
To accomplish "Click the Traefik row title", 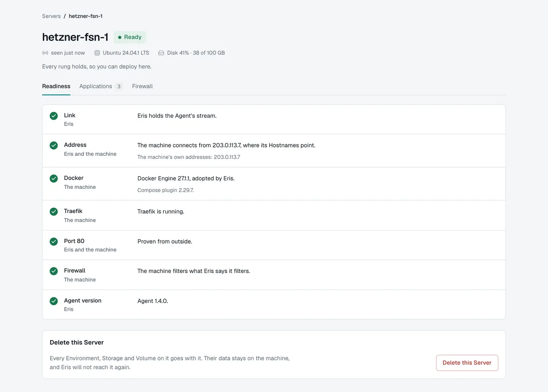I will (73, 211).
